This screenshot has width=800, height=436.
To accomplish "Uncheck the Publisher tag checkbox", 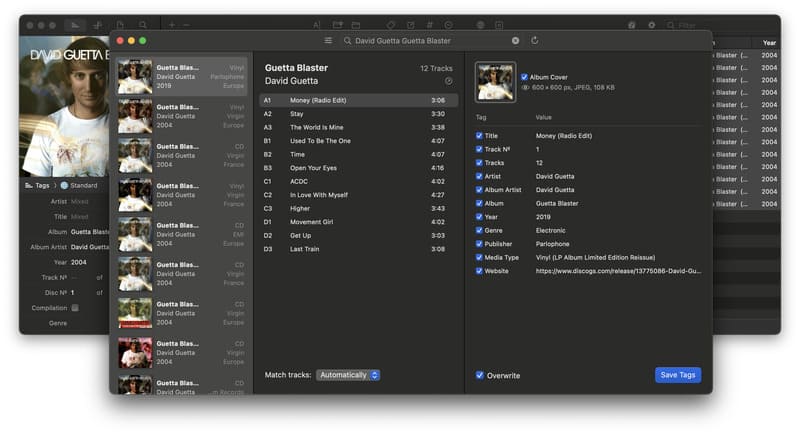I will coord(479,244).
